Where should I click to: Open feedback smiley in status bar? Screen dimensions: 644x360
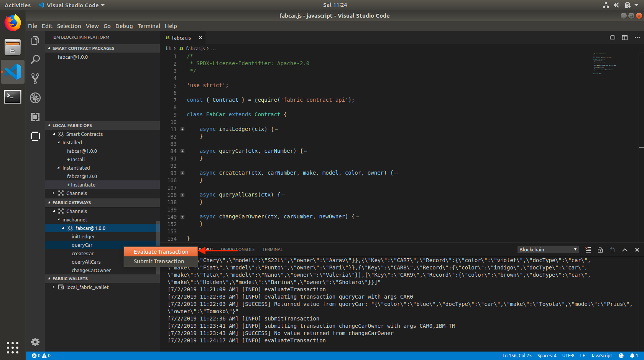[x=621, y=356]
